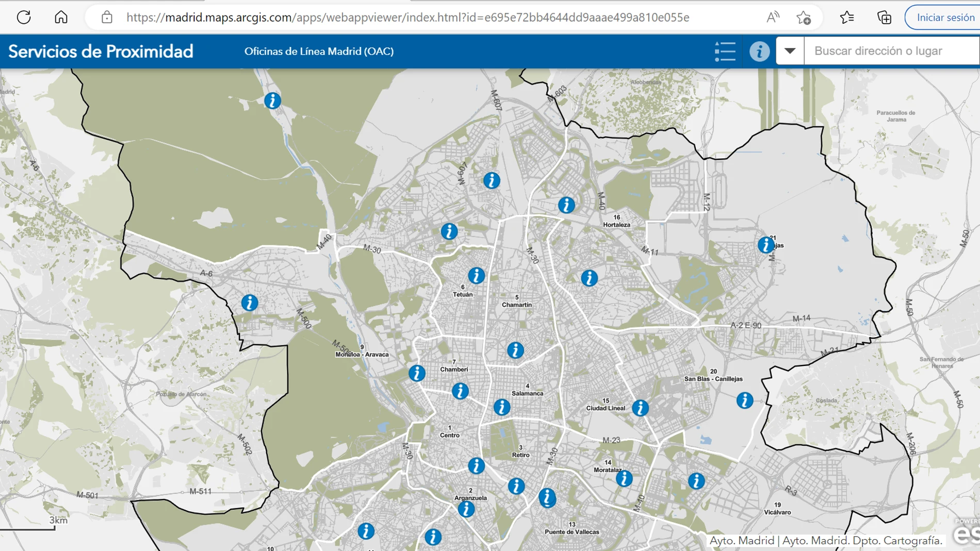
Task: Select the office marker below Chamberí label
Action: click(460, 391)
